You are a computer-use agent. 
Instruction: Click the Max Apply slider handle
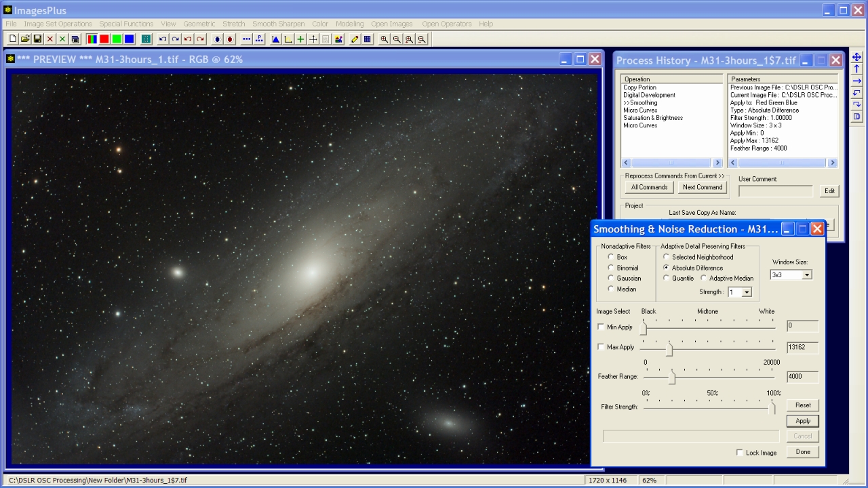pyautogui.click(x=669, y=349)
